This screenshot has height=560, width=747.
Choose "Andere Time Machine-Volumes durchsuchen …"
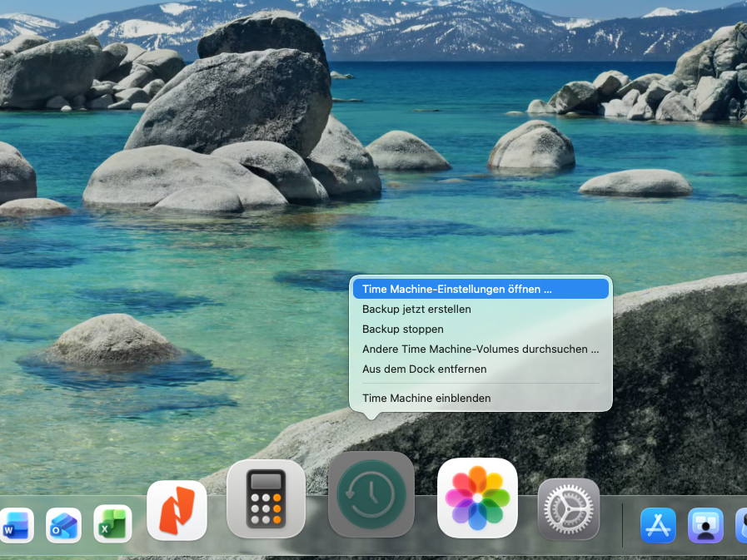coord(481,349)
